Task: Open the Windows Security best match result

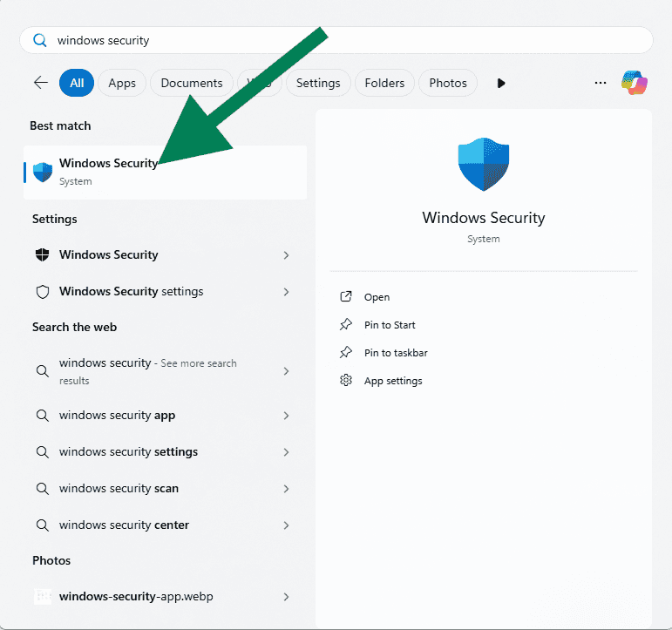Action: tap(165, 173)
